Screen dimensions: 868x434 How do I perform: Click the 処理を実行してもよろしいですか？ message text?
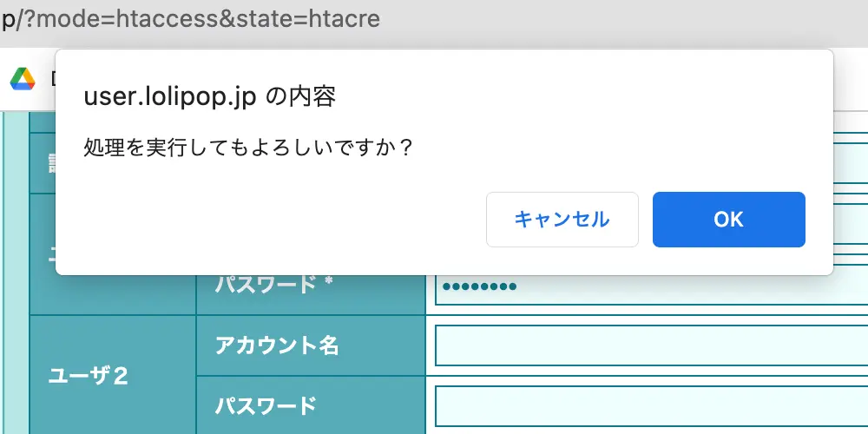(248, 147)
